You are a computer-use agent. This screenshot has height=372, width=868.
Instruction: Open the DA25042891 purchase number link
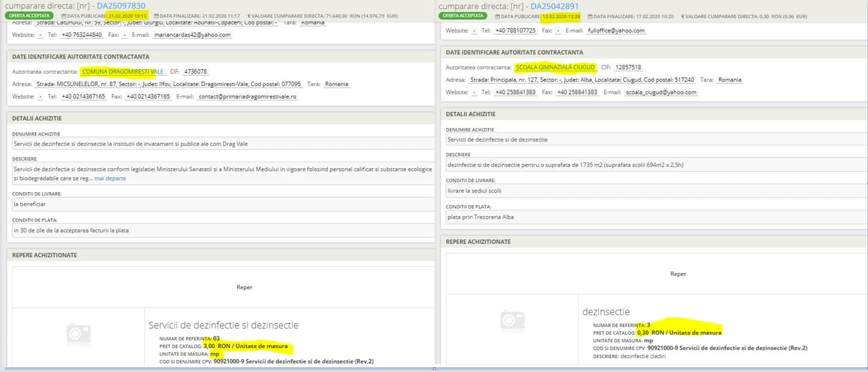point(555,5)
